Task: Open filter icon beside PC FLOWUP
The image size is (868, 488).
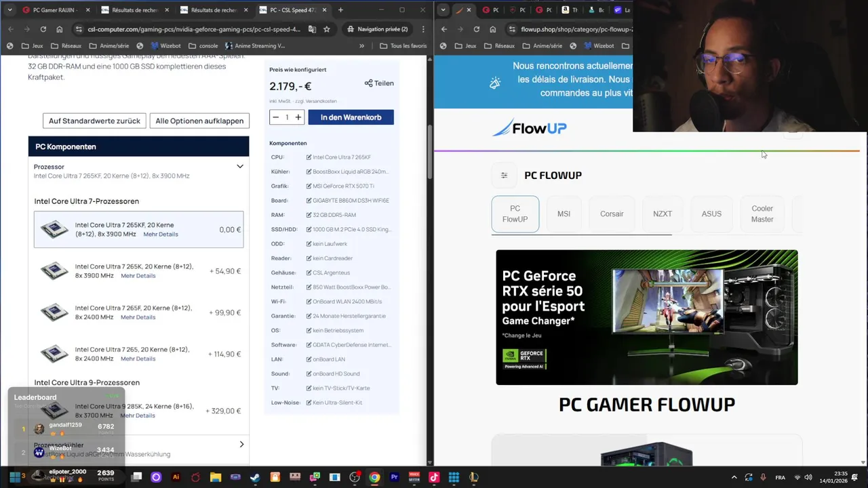Action: tap(504, 176)
